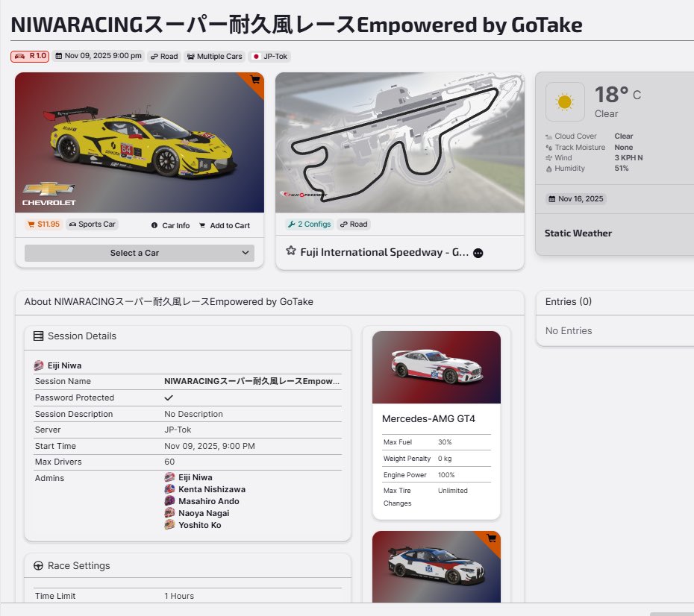Click admin Kenta Nishizawa
The image size is (694, 616).
point(212,489)
